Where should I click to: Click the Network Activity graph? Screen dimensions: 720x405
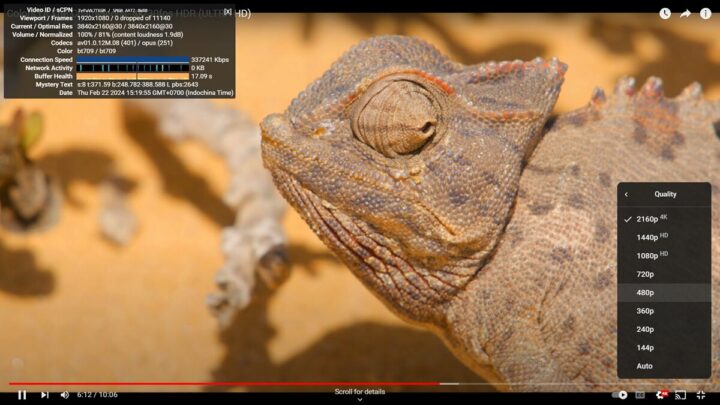[x=133, y=68]
